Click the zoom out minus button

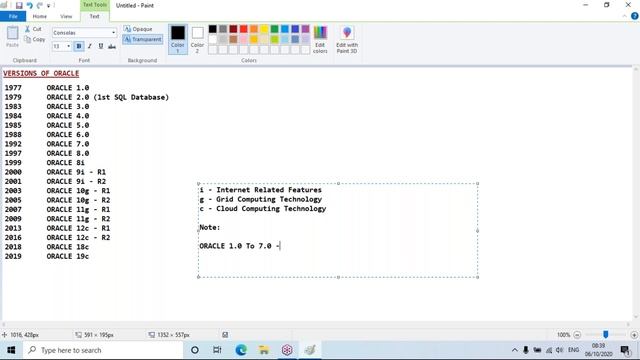click(577, 335)
